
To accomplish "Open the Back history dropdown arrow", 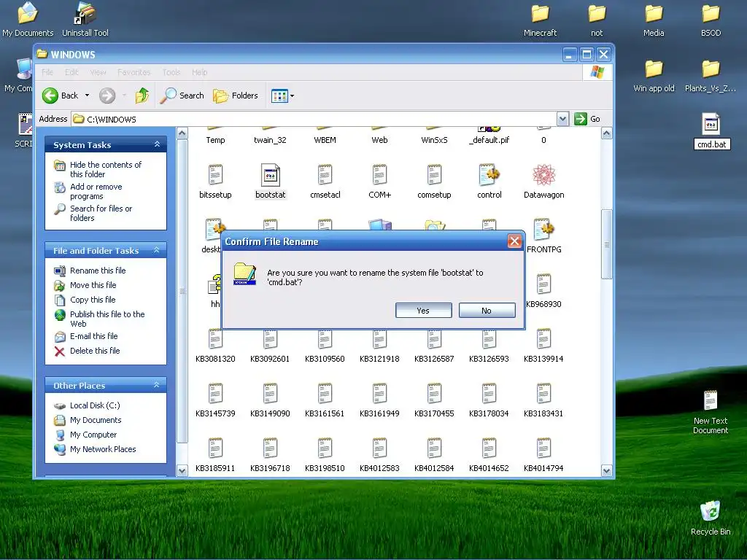I will [88, 96].
